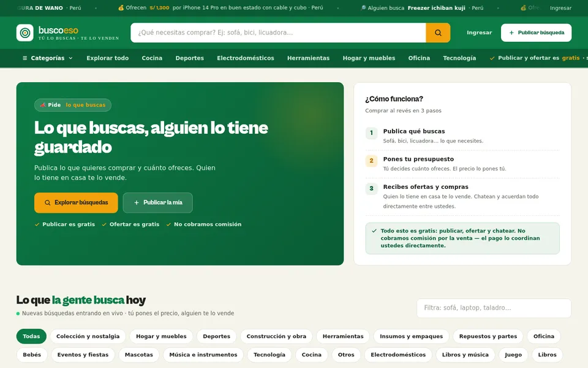Click the step 3 number badge
Screen dimensions: 588x368
coord(371,188)
